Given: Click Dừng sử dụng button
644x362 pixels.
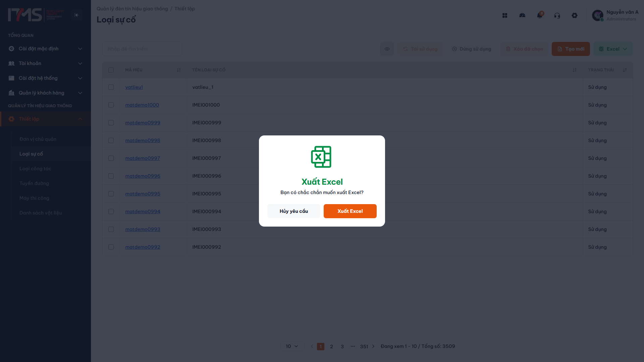Looking at the screenshot, I should point(472,49).
